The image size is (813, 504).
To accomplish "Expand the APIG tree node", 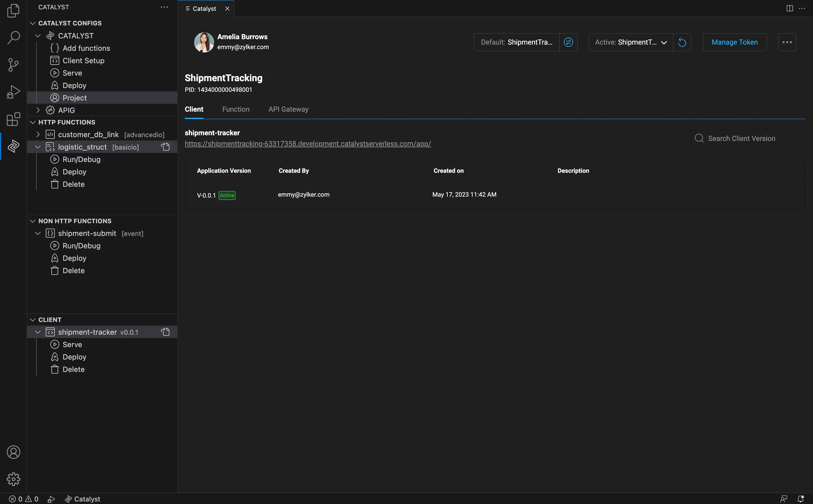I will pyautogui.click(x=38, y=110).
